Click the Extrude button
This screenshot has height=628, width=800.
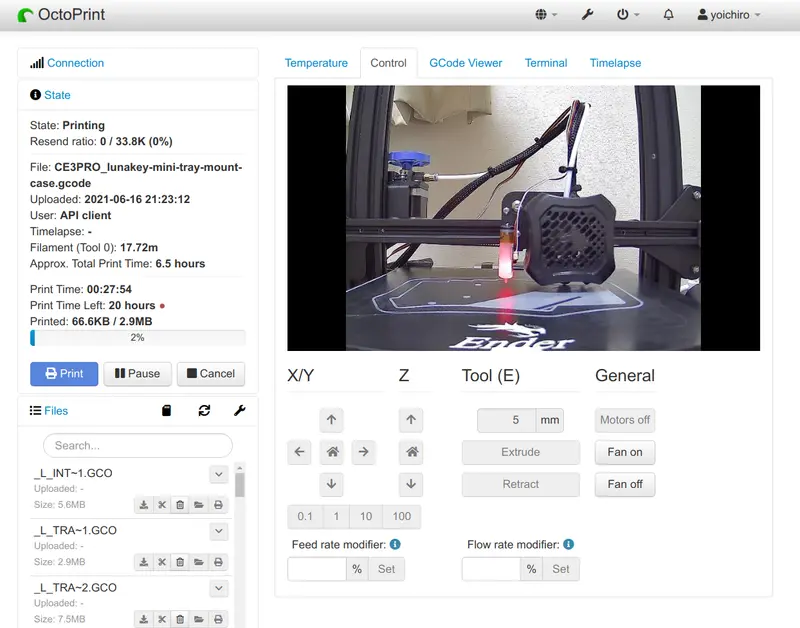(x=520, y=452)
